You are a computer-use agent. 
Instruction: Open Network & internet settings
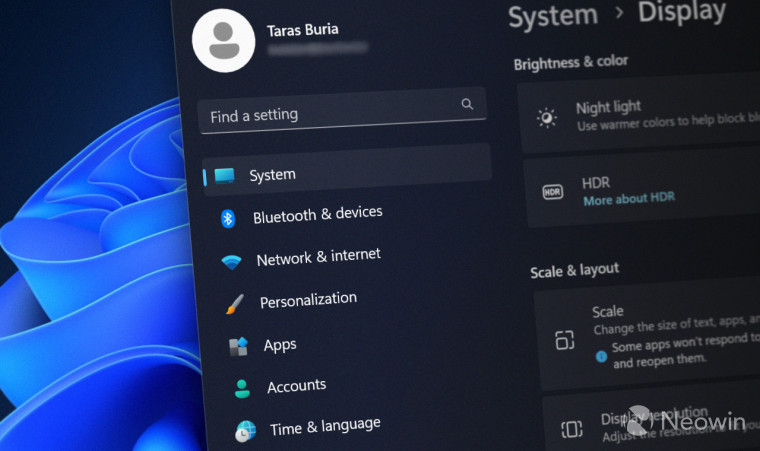coord(318,257)
